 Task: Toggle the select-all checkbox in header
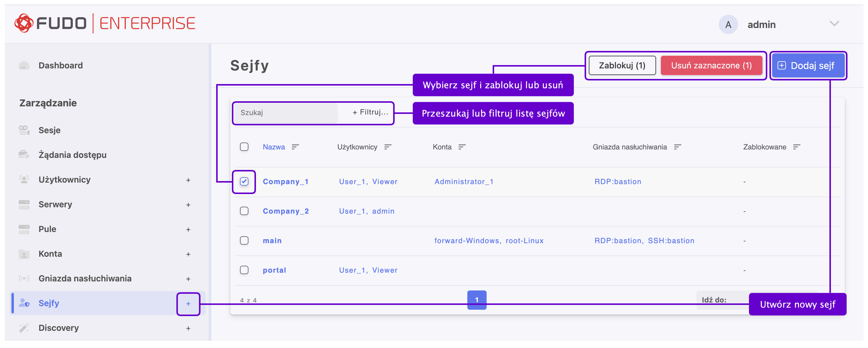pyautogui.click(x=244, y=147)
